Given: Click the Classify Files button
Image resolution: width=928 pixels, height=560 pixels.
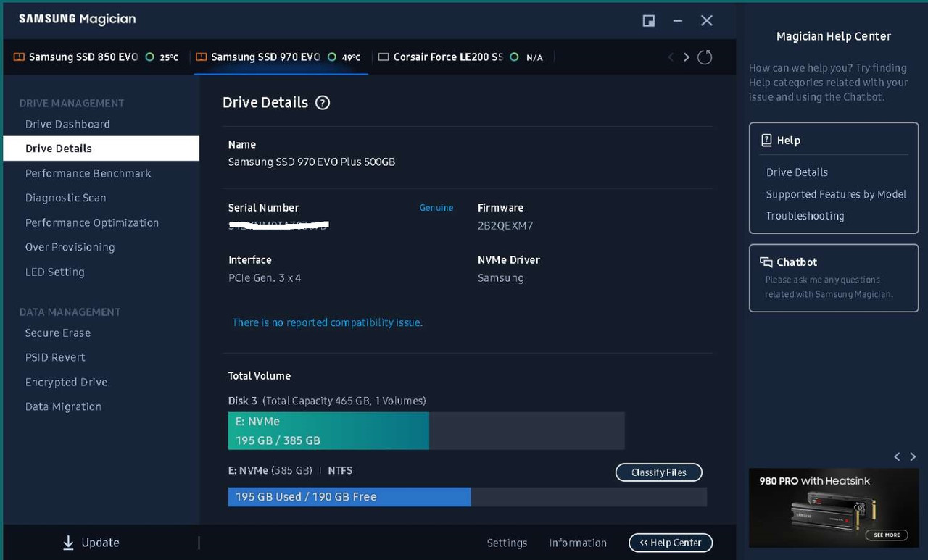Looking at the screenshot, I should (x=659, y=472).
